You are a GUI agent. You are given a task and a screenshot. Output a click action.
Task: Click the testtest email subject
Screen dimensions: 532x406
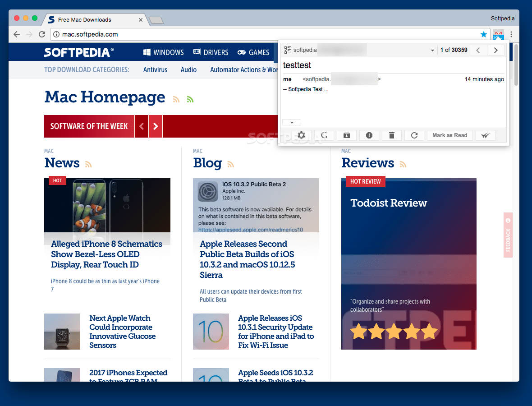pyautogui.click(x=297, y=65)
